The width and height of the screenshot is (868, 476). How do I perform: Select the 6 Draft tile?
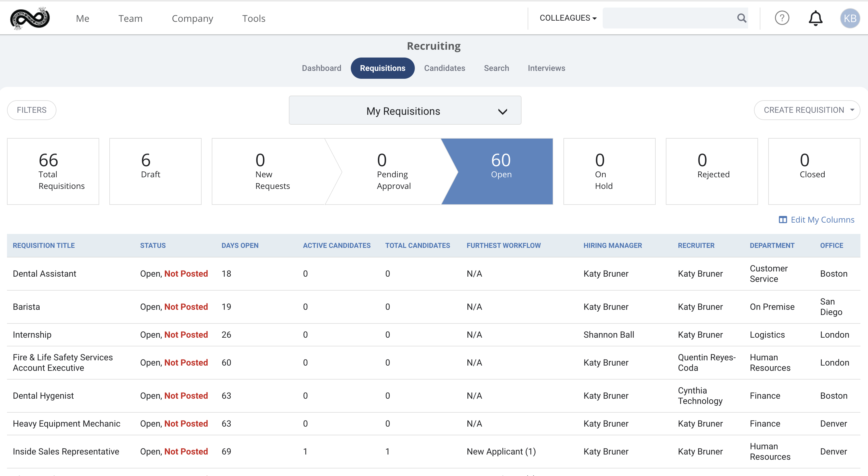155,171
